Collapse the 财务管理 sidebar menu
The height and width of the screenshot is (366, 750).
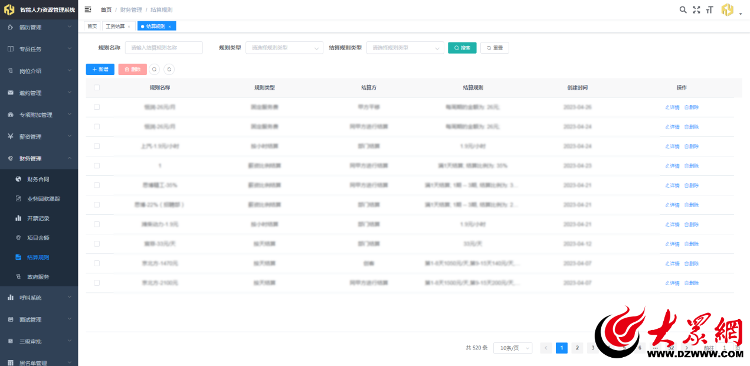(39, 158)
